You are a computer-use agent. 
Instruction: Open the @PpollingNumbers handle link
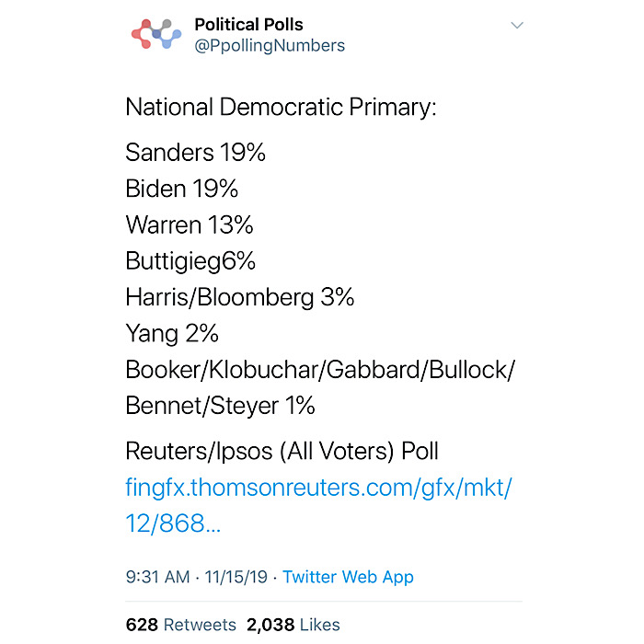tap(270, 46)
